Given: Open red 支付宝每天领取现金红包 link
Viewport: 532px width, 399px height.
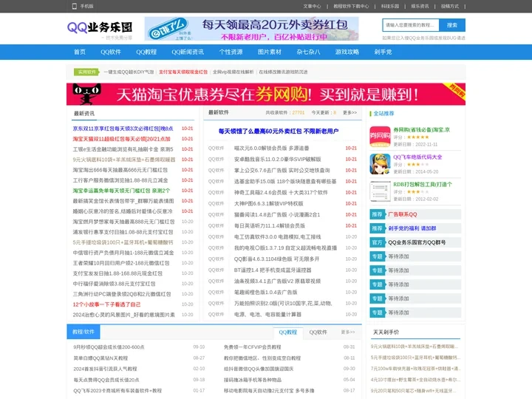Looking at the screenshot, I should click(x=183, y=72).
